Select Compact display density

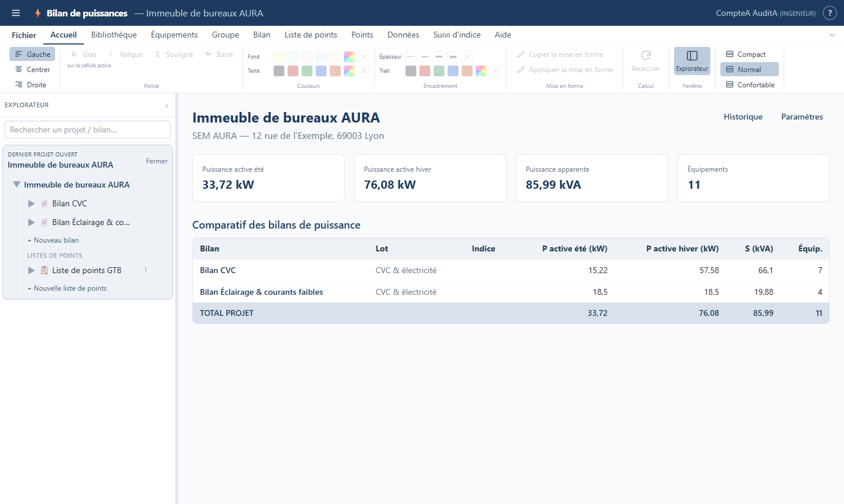point(750,54)
